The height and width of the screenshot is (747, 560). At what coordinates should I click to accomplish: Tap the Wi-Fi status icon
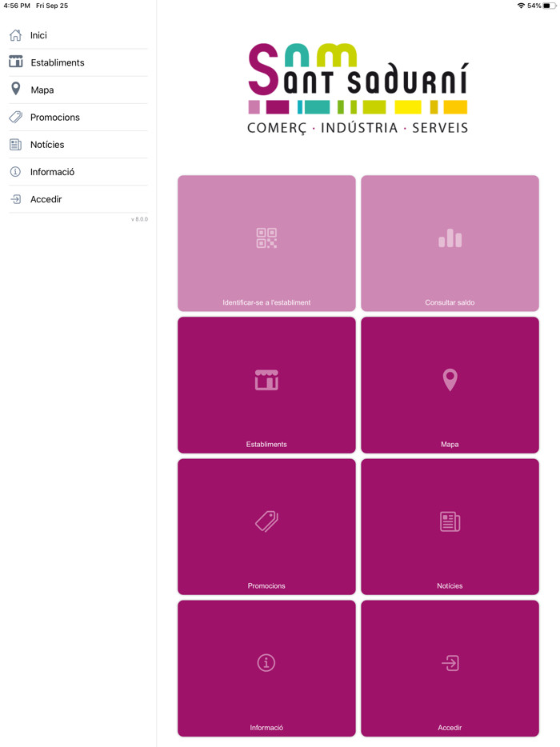[x=521, y=6]
